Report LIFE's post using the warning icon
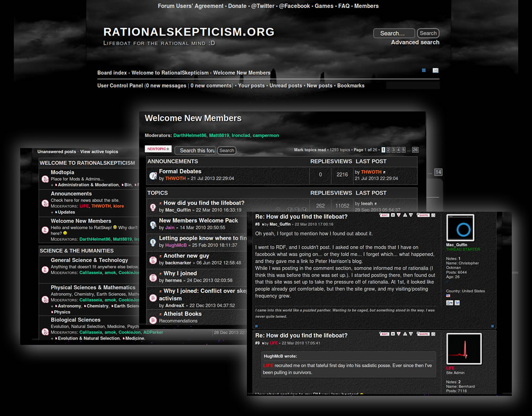 coord(398,334)
